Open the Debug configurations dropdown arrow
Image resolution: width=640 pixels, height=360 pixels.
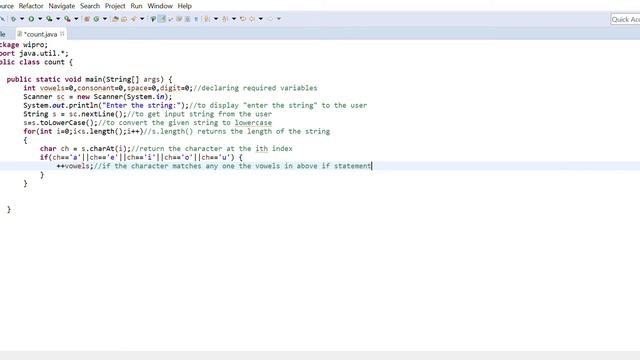point(22,19)
